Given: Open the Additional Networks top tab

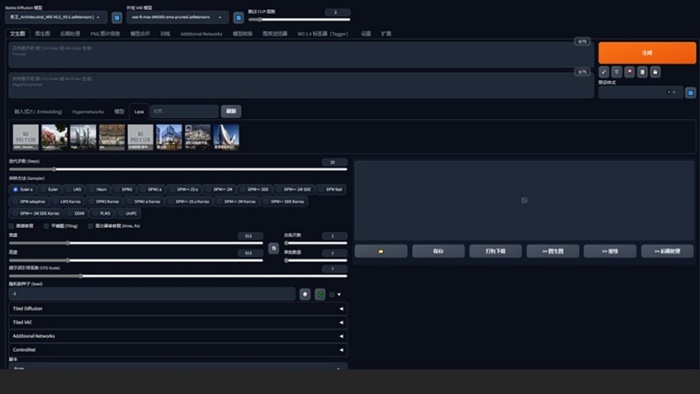Looking at the screenshot, I should (201, 34).
